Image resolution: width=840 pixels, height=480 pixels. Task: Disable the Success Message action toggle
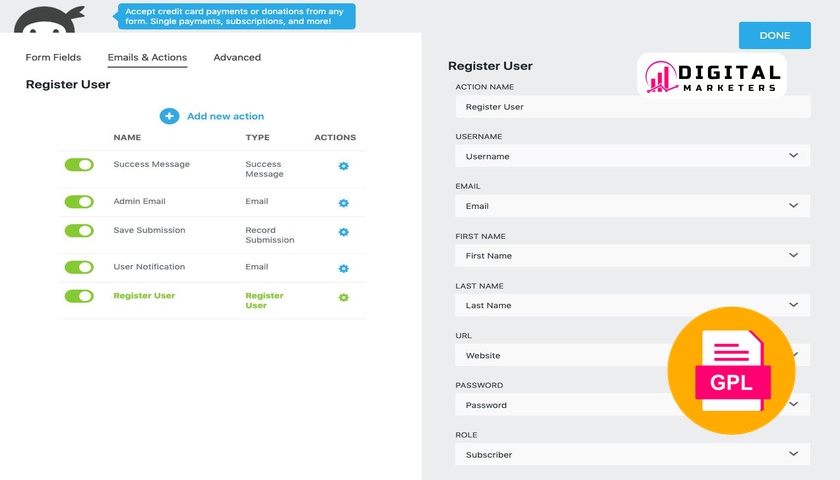coord(79,164)
